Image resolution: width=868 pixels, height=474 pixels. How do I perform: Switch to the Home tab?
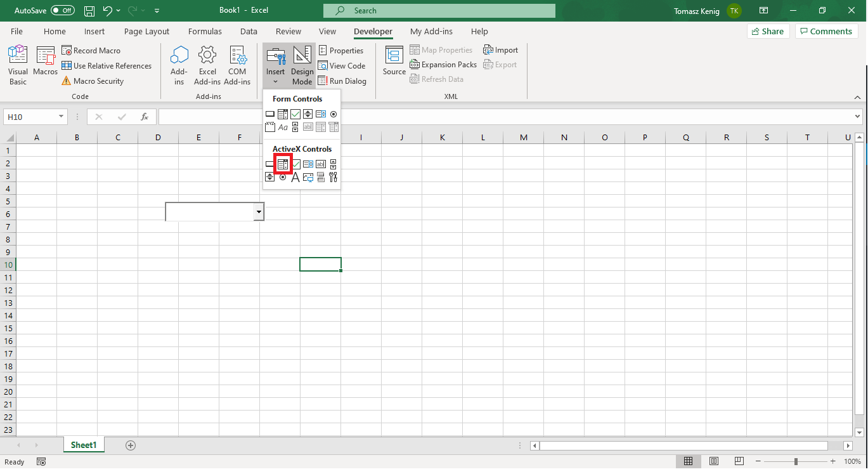(55, 31)
